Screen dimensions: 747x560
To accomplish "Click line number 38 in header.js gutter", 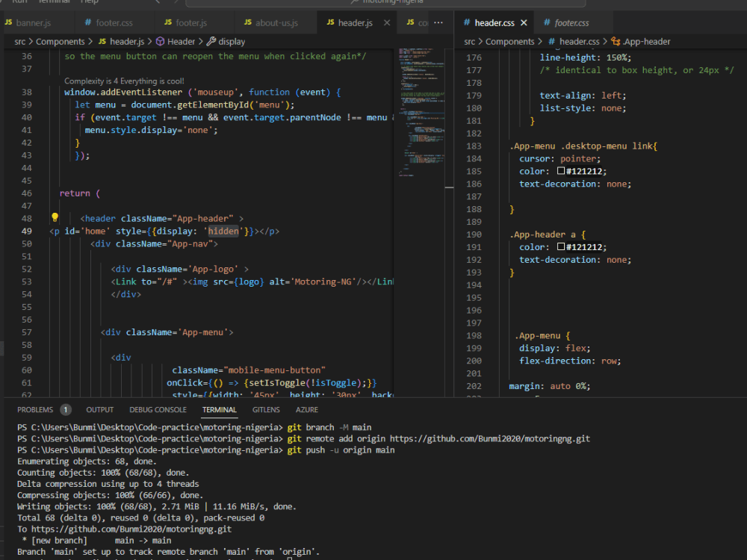I will pos(27,92).
